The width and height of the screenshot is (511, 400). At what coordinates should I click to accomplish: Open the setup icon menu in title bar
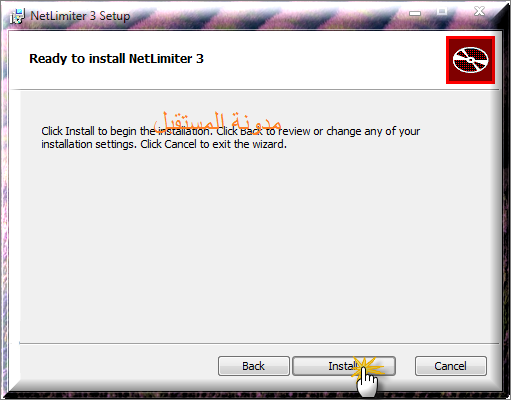coord(17,16)
